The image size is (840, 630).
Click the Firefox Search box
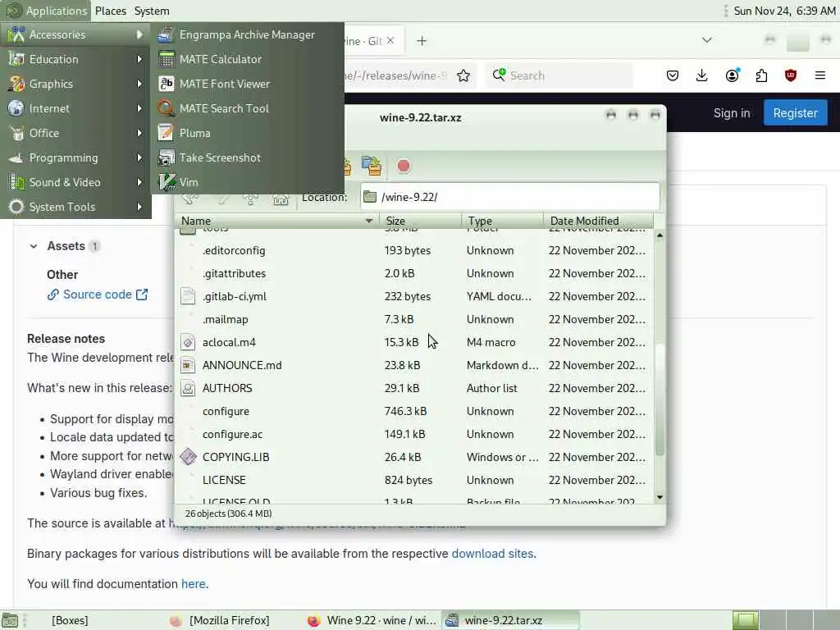[559, 75]
